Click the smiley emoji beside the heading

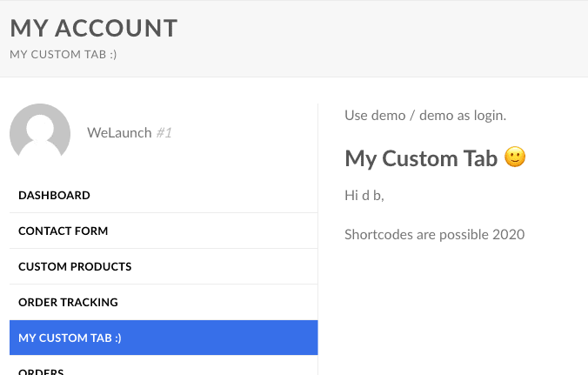tap(516, 157)
